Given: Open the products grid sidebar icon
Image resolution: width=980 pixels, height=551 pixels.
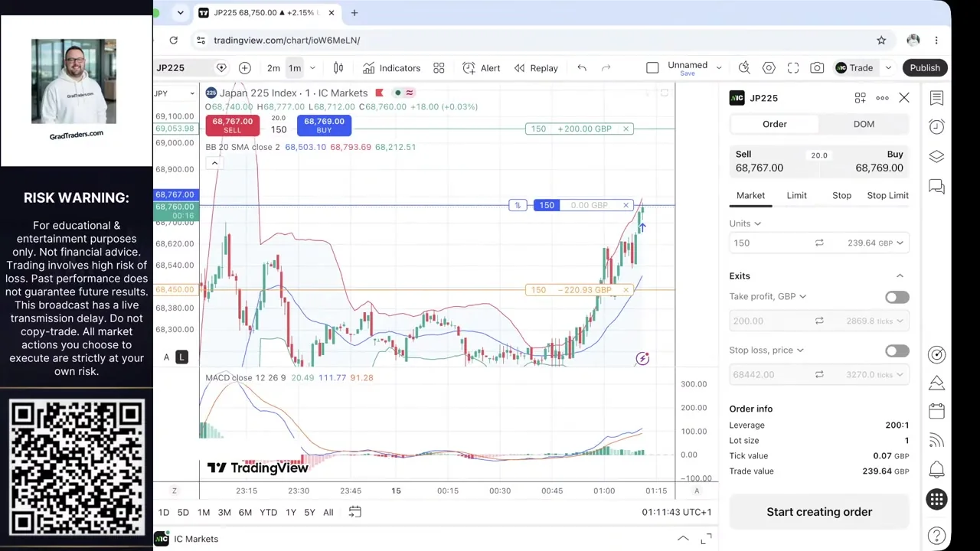Looking at the screenshot, I should (936, 500).
